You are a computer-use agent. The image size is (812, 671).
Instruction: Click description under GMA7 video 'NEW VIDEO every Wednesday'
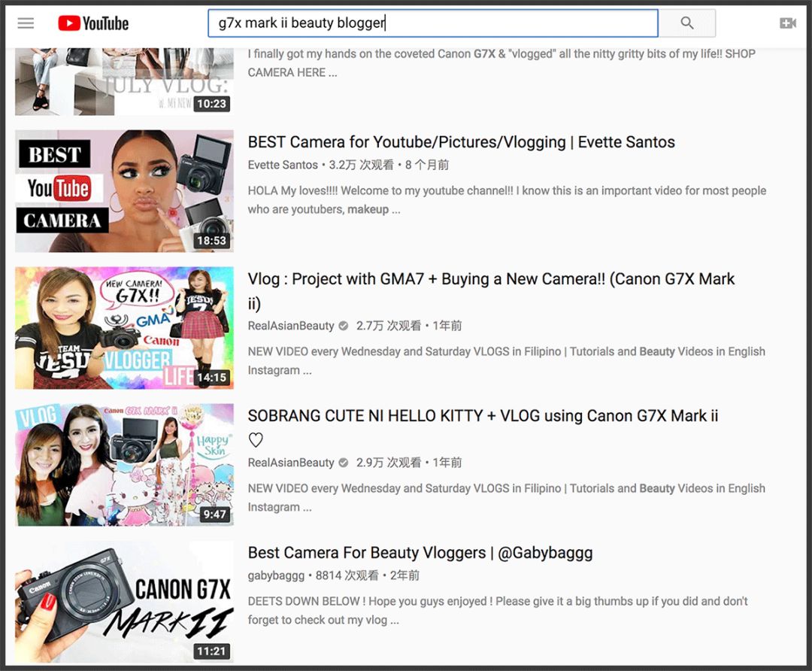507,360
